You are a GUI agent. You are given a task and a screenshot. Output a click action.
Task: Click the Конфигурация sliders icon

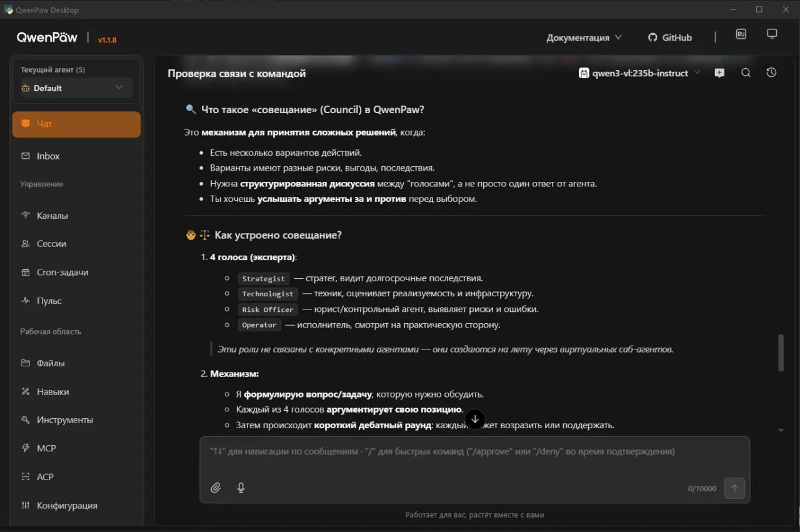coord(26,505)
